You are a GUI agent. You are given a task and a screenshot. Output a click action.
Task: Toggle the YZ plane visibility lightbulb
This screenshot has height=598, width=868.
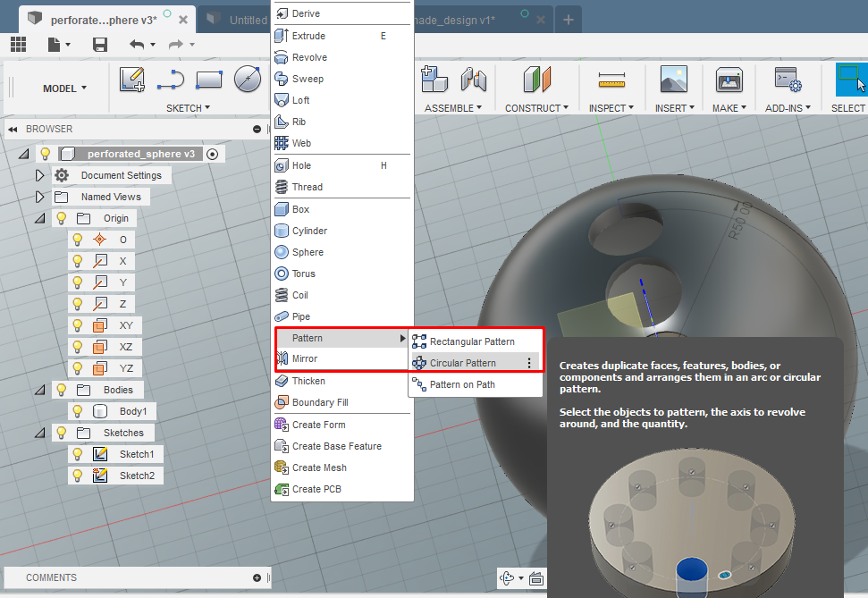[x=78, y=368]
